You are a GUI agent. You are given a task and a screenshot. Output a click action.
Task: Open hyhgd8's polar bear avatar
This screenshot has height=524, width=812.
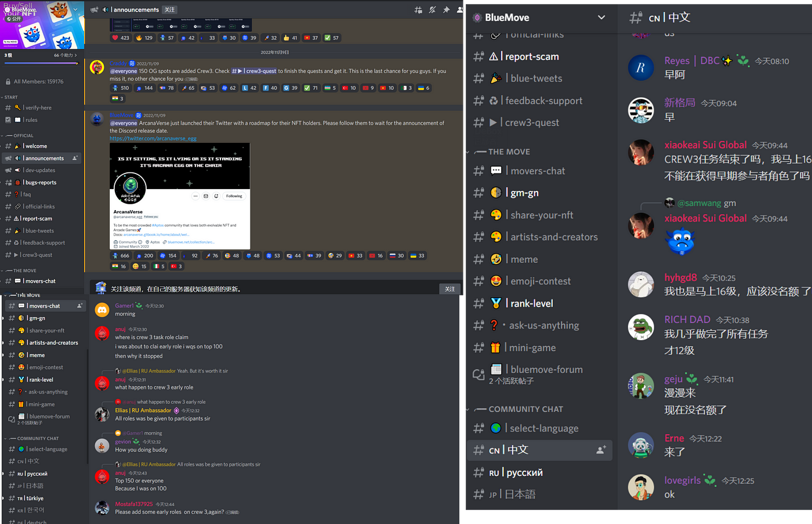tap(641, 284)
